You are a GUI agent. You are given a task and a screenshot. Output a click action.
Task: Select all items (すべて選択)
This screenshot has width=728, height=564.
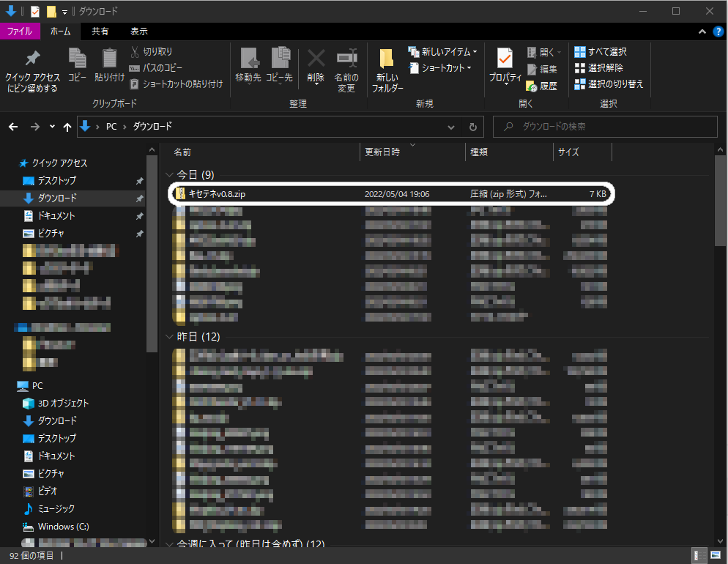pos(601,52)
